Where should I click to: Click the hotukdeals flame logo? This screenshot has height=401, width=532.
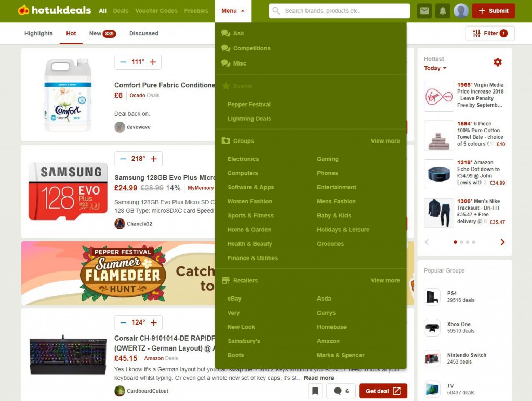pos(23,10)
